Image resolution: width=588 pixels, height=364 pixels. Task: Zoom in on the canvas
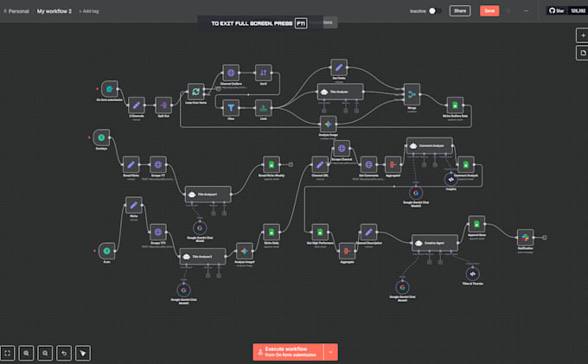click(26, 353)
